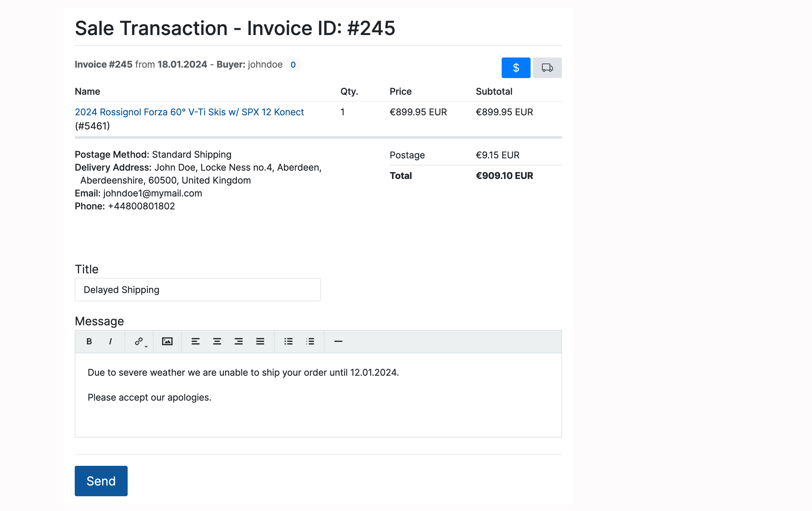Center align the message text

(x=217, y=342)
